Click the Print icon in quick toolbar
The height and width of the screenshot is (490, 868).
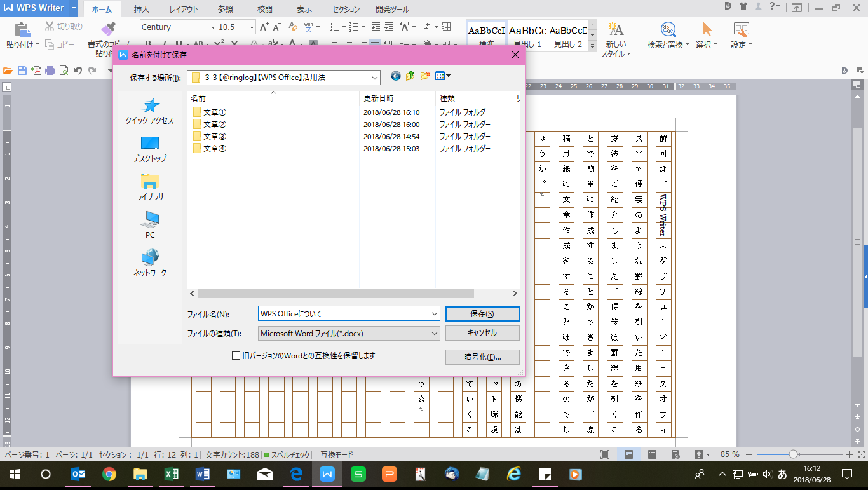(x=50, y=71)
